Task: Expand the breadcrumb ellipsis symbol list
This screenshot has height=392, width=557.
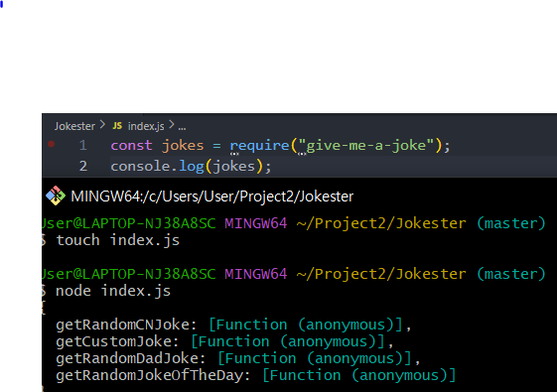Action: pos(182,127)
